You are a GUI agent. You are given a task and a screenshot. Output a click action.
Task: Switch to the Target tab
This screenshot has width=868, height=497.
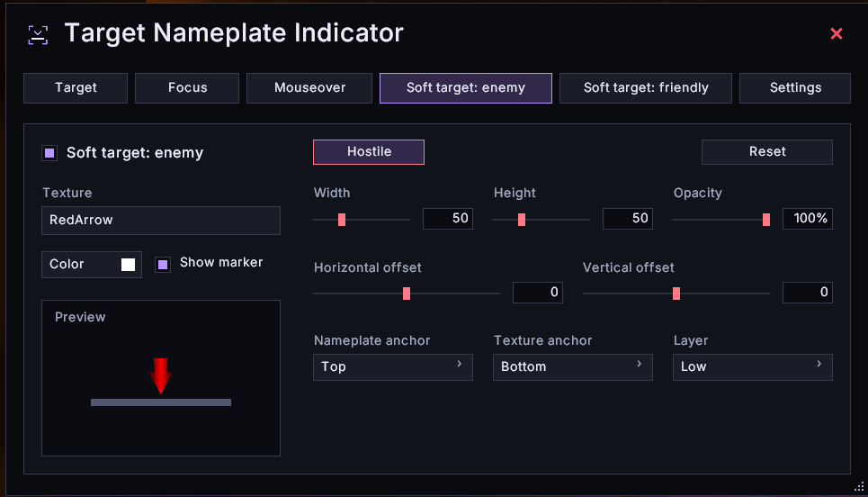click(76, 88)
